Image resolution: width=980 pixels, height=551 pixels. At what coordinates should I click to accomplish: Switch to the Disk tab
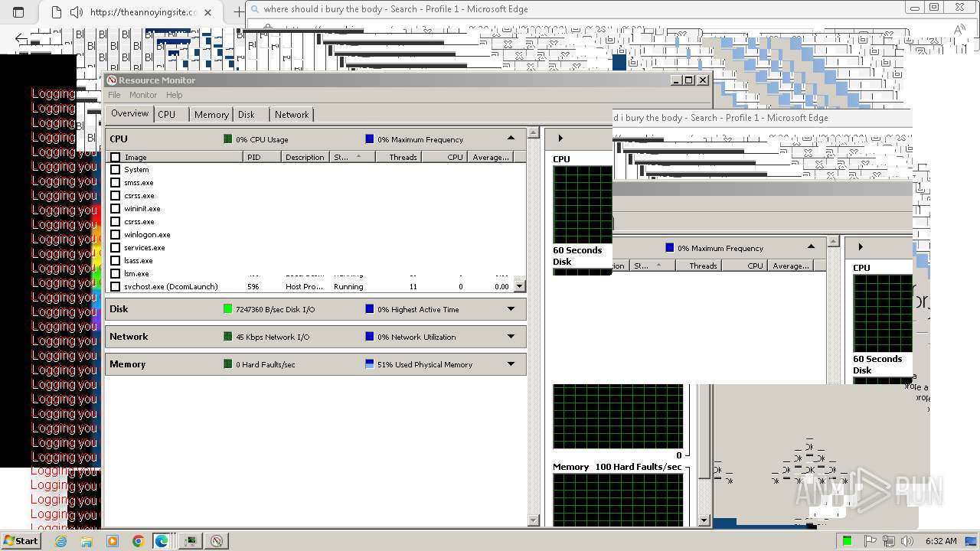(246, 115)
